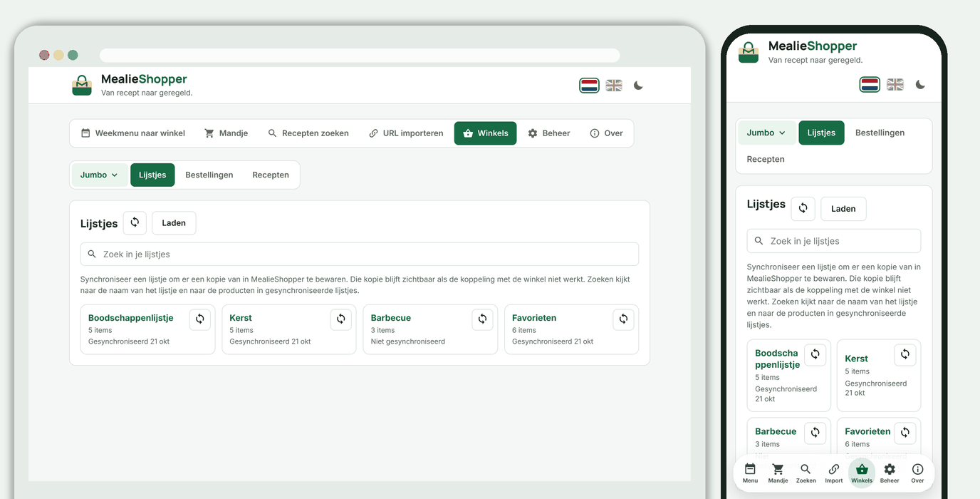Expand the Jumbo store dropdown on desktop
980x499 pixels.
pos(100,175)
